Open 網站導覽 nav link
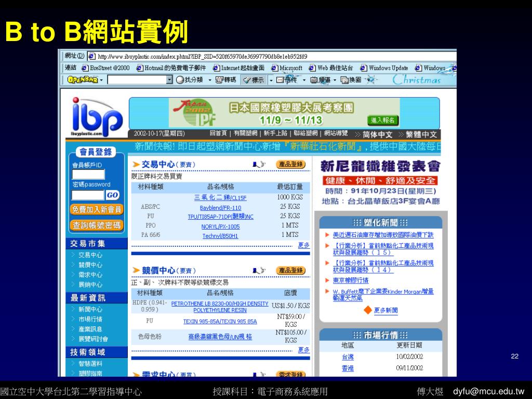The height and width of the screenshot is (399, 532). click(336, 134)
